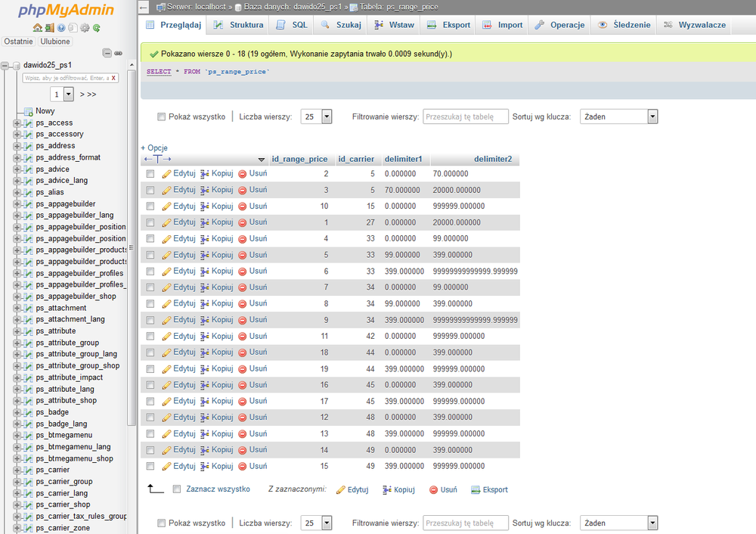Clear the table filter with red X
Viewport: 756px width, 534px height.
coord(113,78)
